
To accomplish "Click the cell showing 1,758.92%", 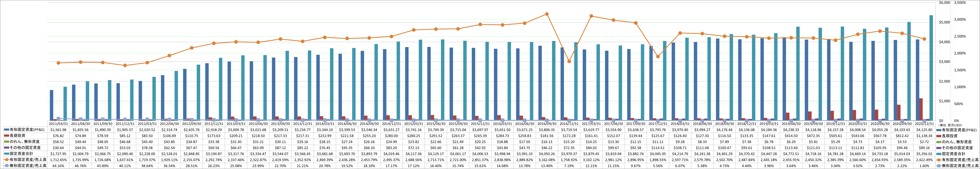I will 569,160.
